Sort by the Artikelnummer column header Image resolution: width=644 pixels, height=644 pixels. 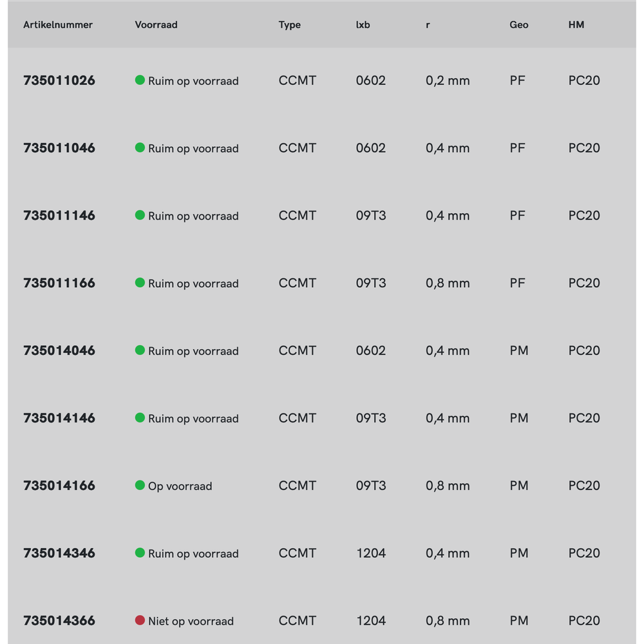(58, 25)
